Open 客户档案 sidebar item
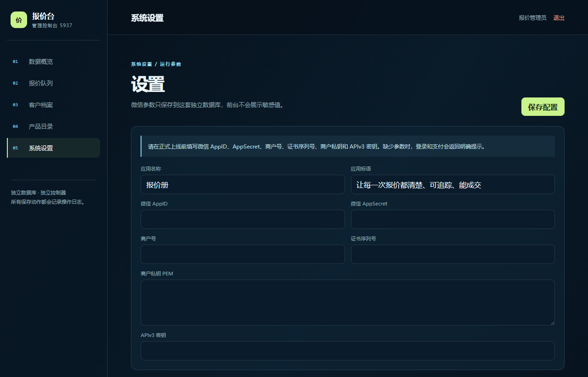Image resolution: width=588 pixels, height=377 pixels. point(53,105)
